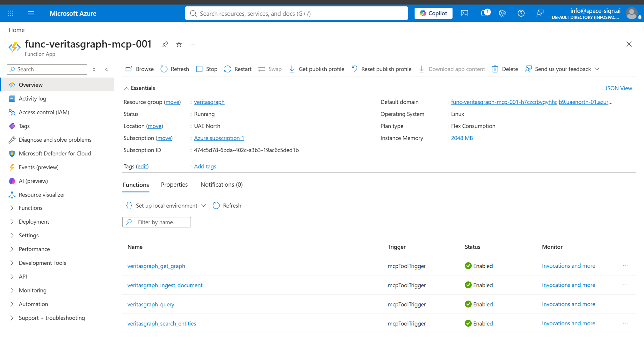Expand the Deployment sidebar group

click(x=34, y=222)
